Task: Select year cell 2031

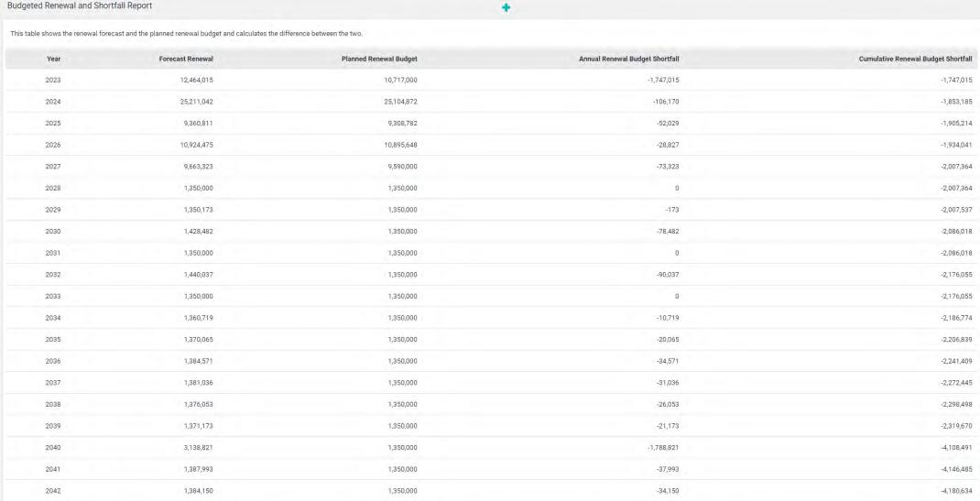Action: 53,253
